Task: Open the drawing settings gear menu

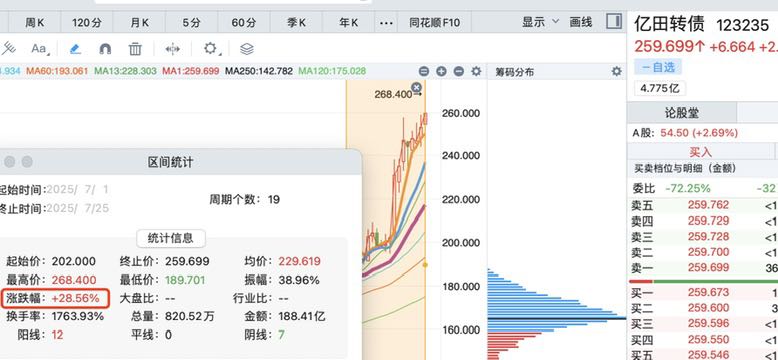Action: point(210,48)
